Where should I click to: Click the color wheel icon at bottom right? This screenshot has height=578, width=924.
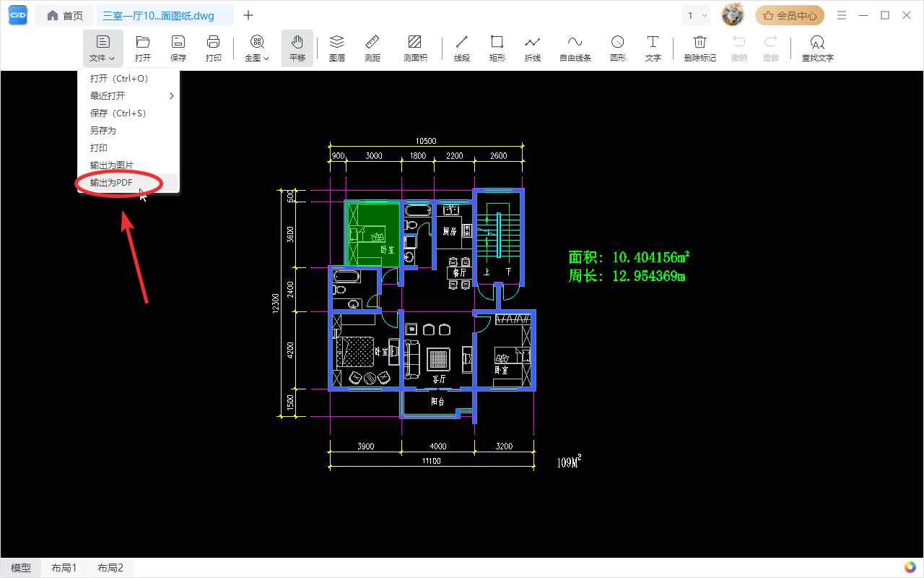pyautogui.click(x=910, y=567)
